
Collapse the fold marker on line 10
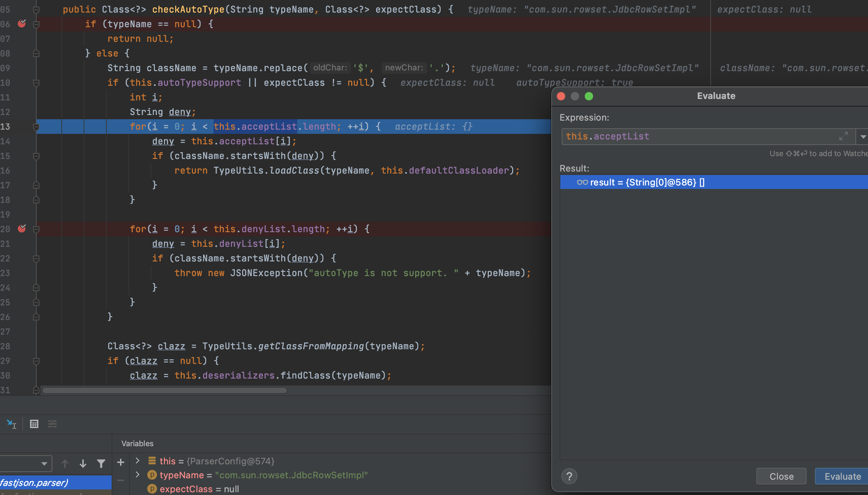[36, 83]
